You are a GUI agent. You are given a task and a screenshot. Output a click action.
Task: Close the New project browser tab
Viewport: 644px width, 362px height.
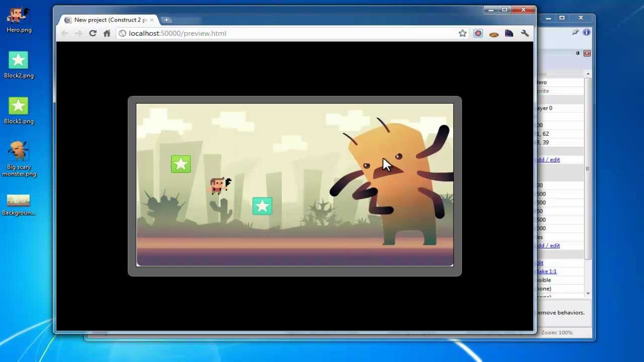click(x=152, y=20)
